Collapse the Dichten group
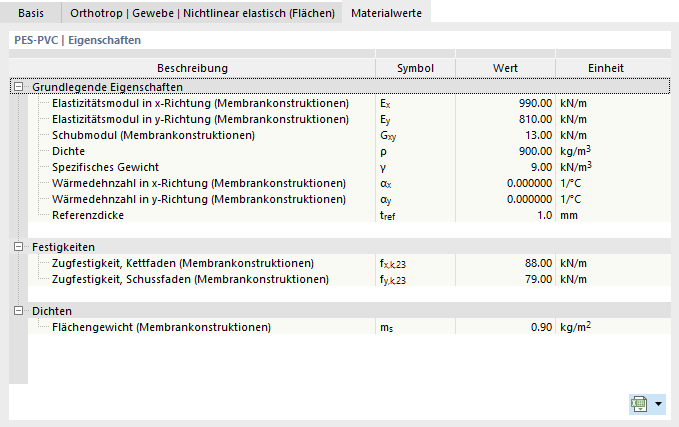Viewport: 679px width, 427px height. coord(18,311)
